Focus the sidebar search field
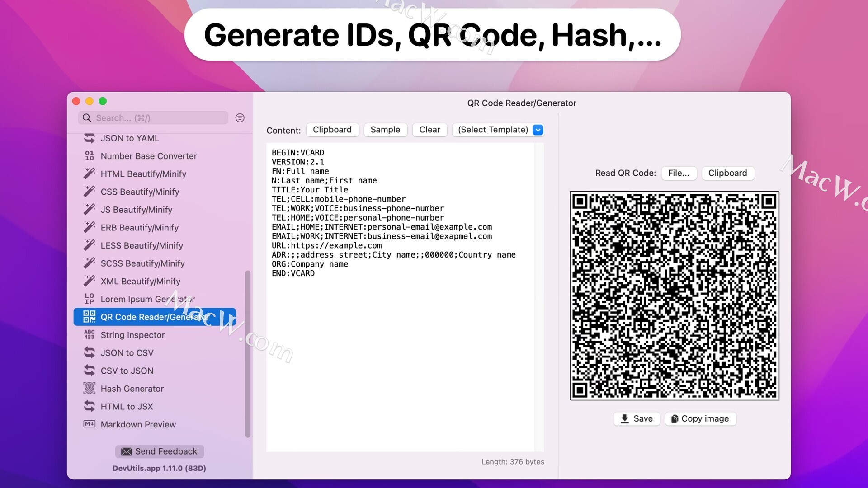The height and width of the screenshot is (488, 868). (158, 118)
